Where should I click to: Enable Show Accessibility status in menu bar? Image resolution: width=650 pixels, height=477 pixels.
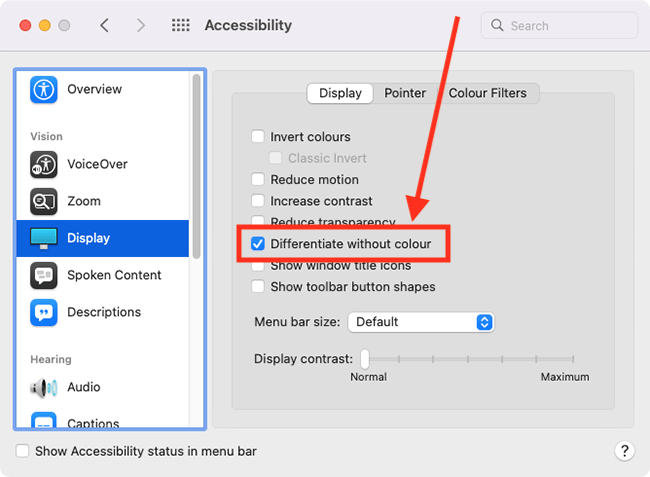coord(22,451)
